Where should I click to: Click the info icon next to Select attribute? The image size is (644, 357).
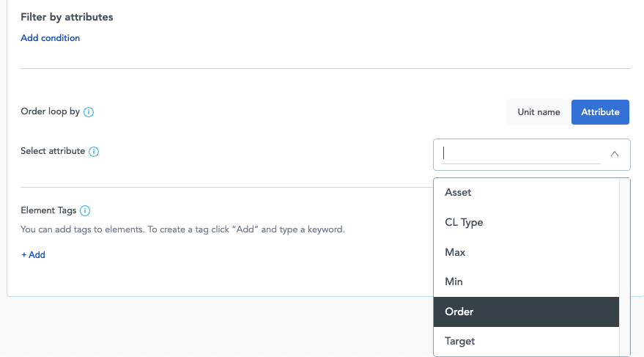pyautogui.click(x=94, y=152)
